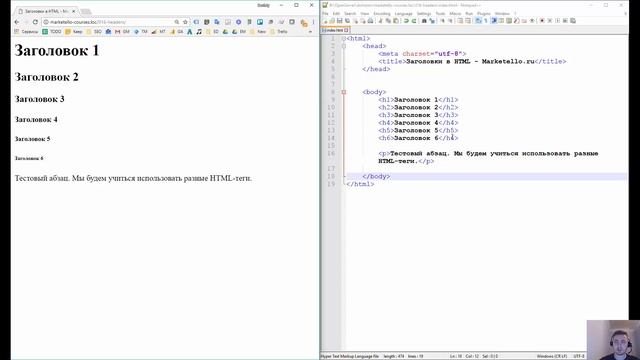Click the Bobby profile button in Chrome
Viewport: 640px width, 360px height.
coord(263,5)
